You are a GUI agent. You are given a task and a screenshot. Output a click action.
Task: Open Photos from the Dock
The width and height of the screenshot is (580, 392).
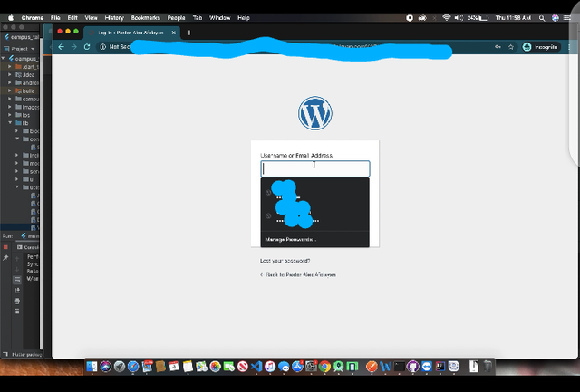click(216, 367)
